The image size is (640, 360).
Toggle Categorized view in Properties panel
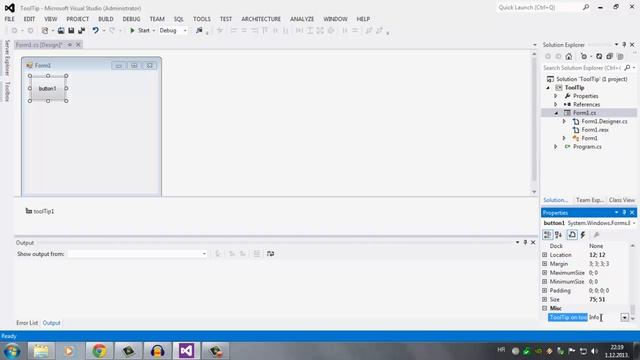tap(547, 235)
